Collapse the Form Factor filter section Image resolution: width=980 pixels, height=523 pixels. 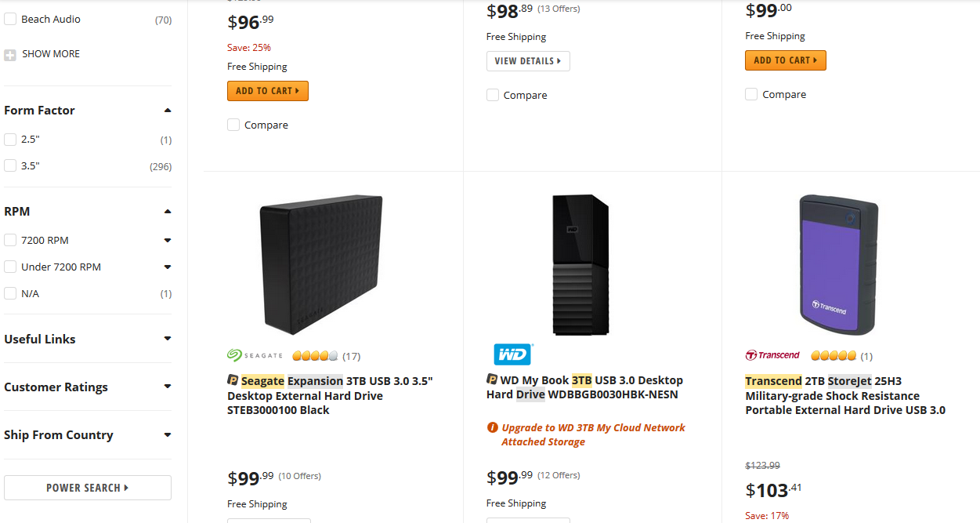[x=168, y=111]
